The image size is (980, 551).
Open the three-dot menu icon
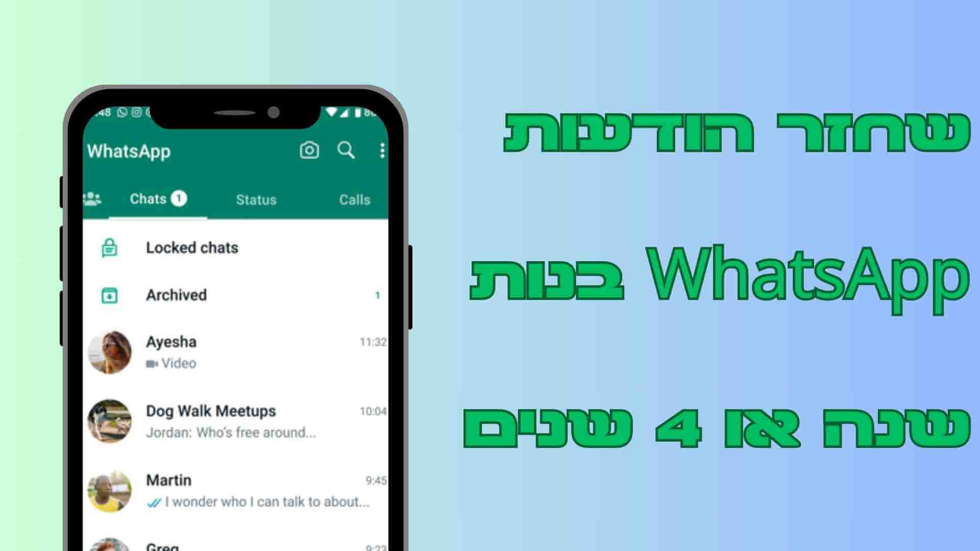(x=382, y=149)
